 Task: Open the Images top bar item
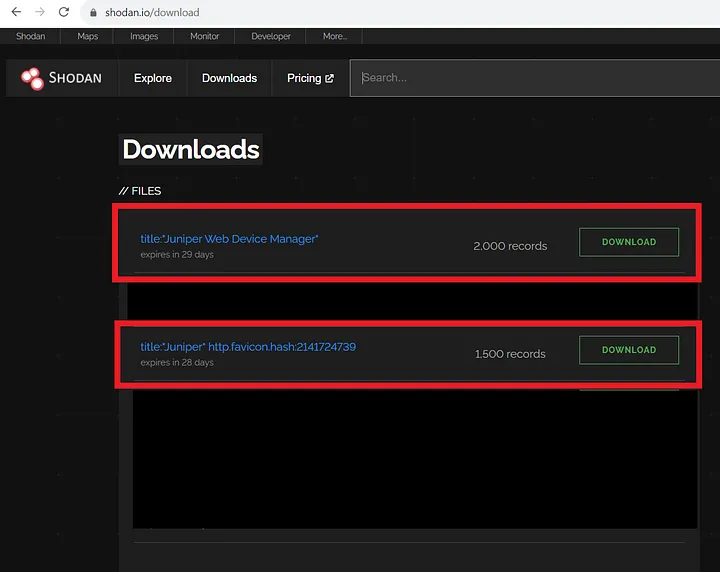pos(144,36)
